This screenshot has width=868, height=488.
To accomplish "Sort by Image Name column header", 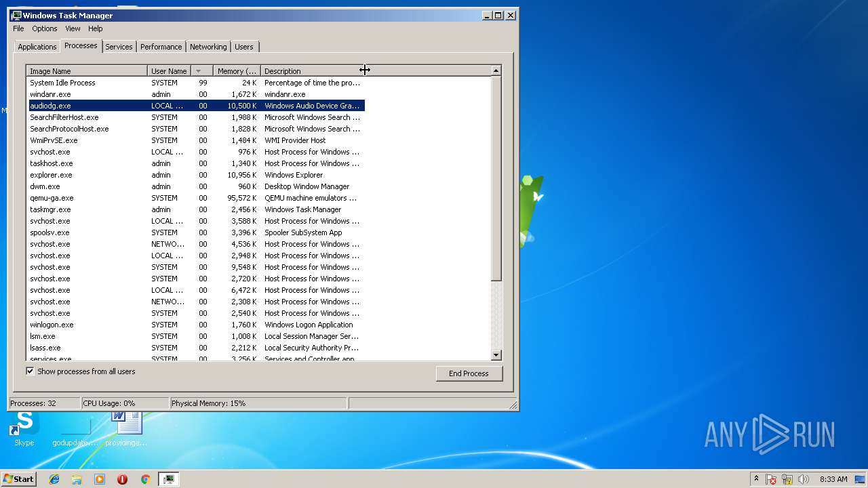I will pos(87,70).
